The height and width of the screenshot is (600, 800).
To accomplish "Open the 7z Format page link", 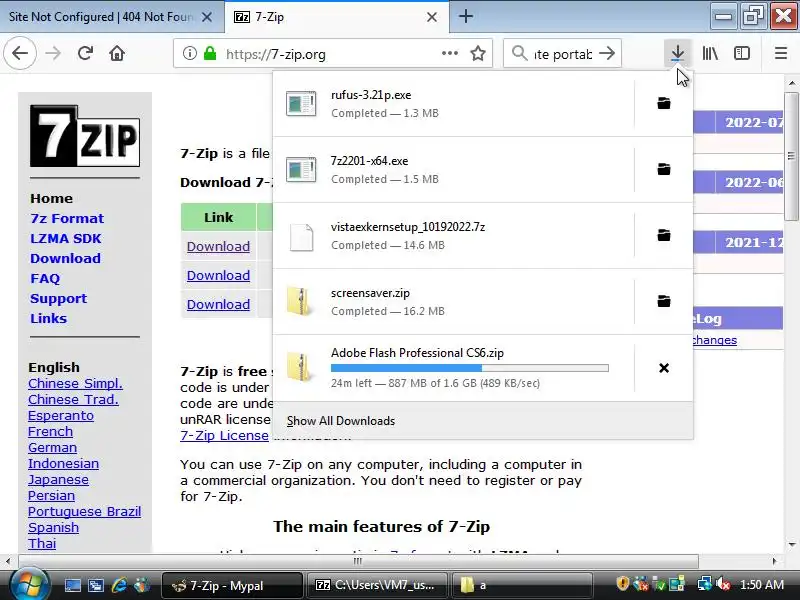I will pos(67,218).
